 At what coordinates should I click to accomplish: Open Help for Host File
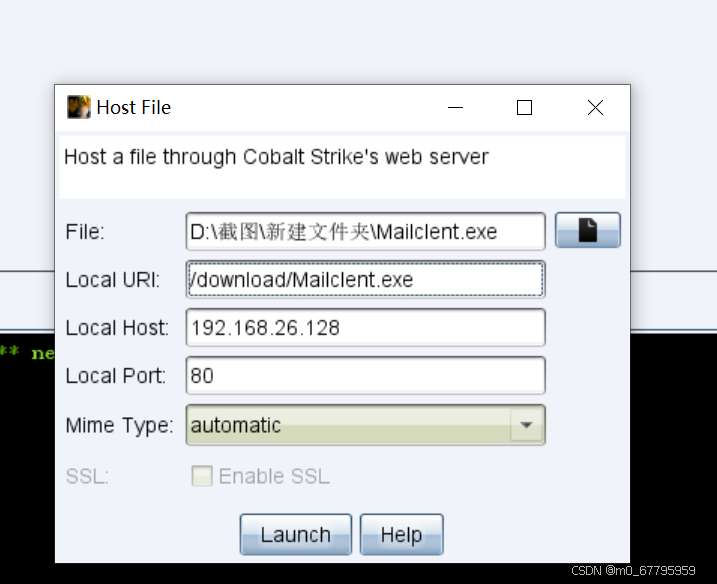tap(401, 534)
